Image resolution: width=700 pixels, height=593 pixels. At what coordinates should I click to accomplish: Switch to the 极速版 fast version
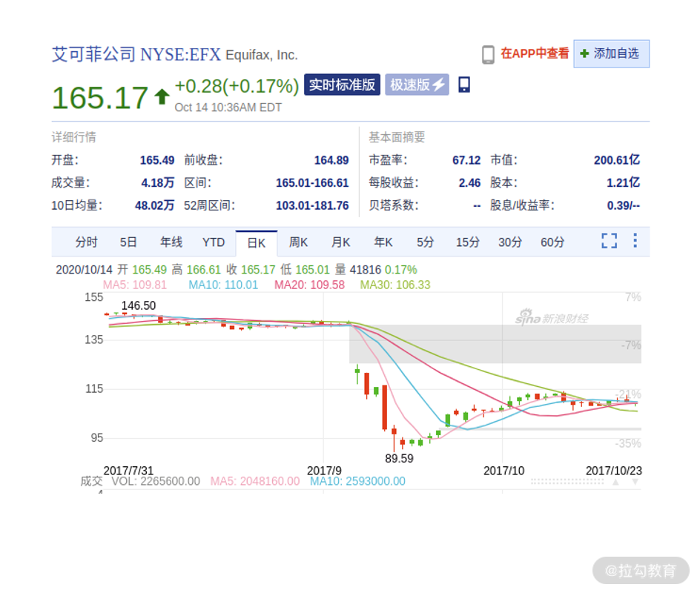[417, 85]
